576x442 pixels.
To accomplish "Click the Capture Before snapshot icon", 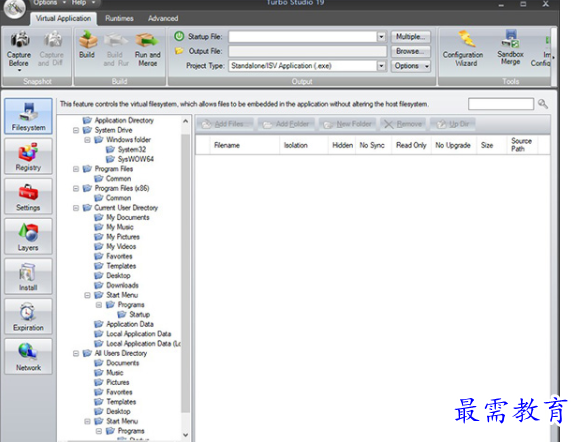I will click(19, 40).
